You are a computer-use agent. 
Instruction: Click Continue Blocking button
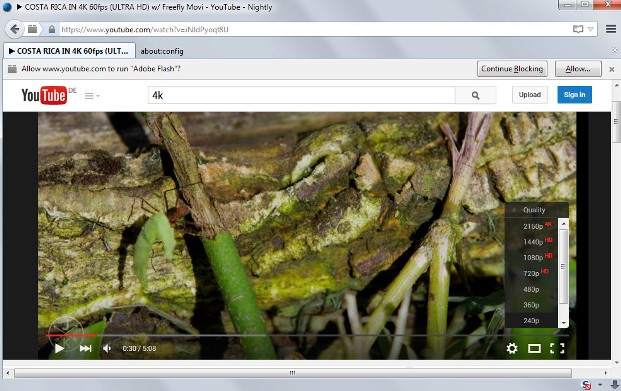[x=512, y=69]
